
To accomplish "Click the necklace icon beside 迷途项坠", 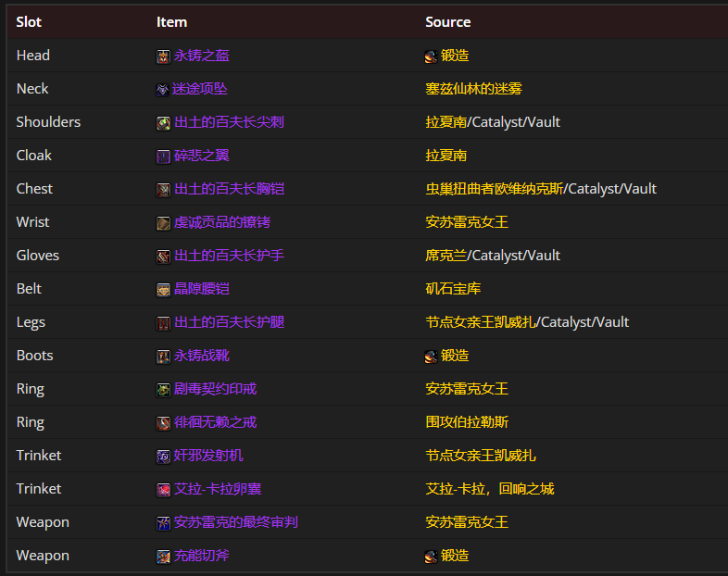I will coord(163,90).
